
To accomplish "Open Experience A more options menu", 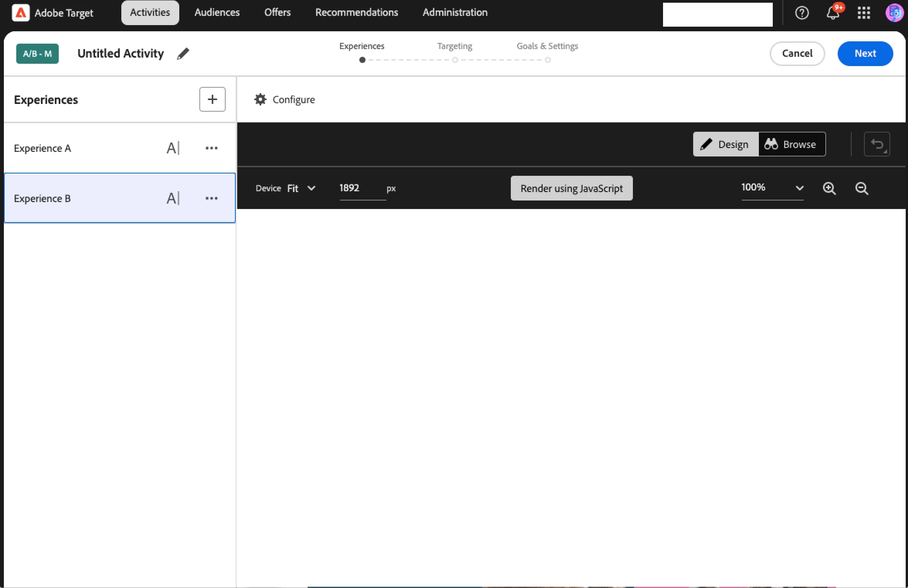I will coord(211,148).
